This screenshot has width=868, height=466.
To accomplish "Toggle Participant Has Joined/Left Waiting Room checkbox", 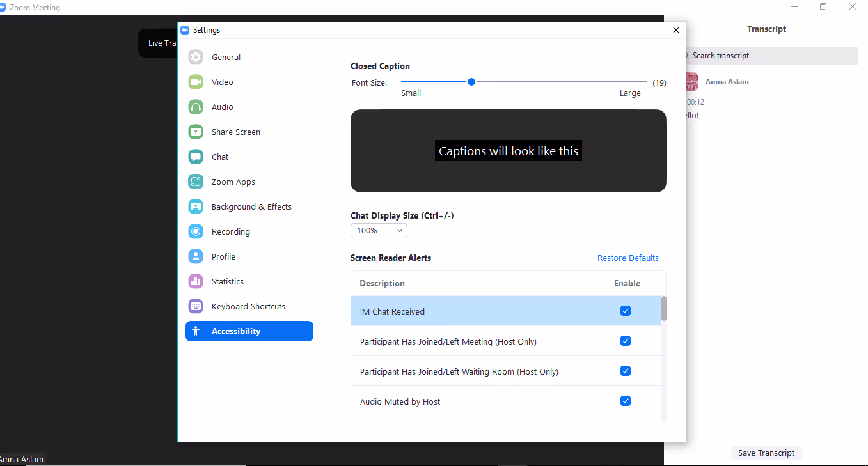I will [626, 371].
